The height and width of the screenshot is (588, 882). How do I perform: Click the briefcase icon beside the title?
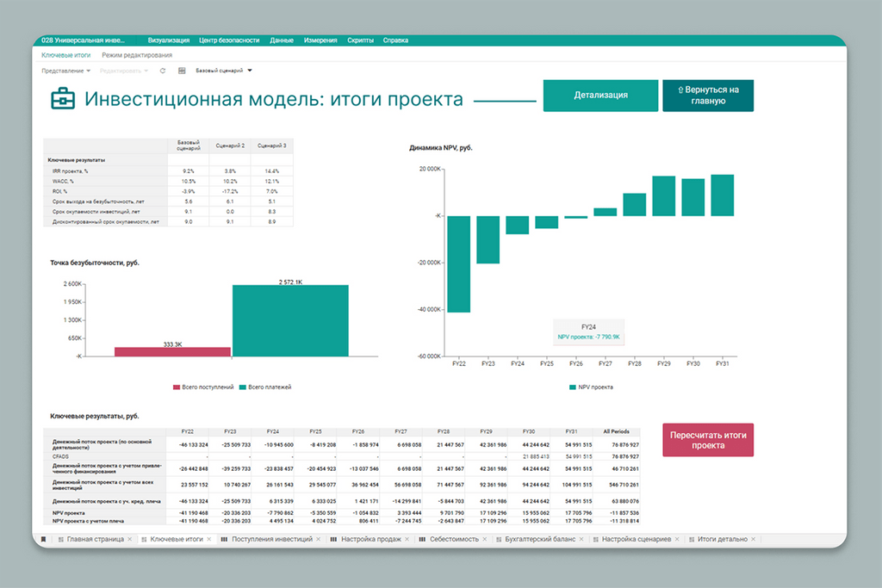point(63,99)
